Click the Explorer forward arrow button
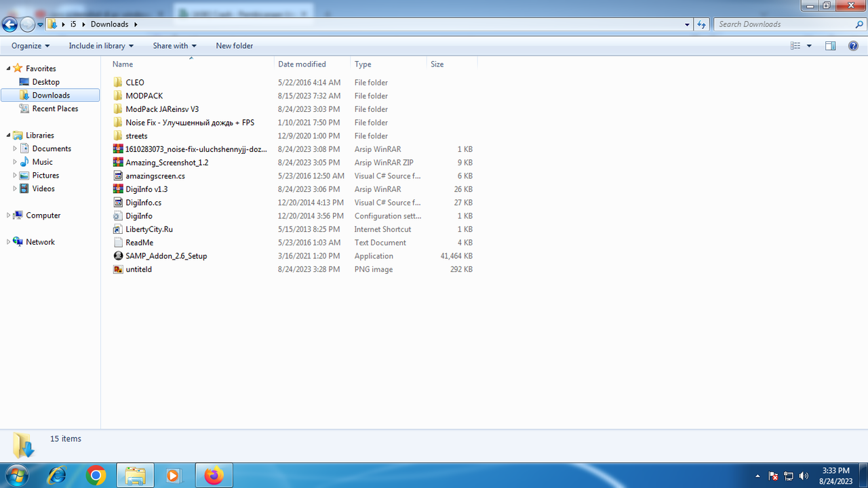Screen dimensions: 868x488 tap(27, 25)
